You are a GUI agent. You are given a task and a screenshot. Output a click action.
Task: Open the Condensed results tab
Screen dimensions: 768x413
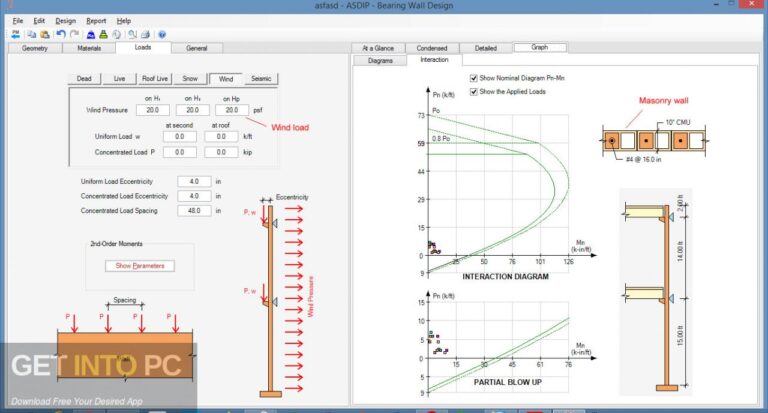click(x=432, y=48)
